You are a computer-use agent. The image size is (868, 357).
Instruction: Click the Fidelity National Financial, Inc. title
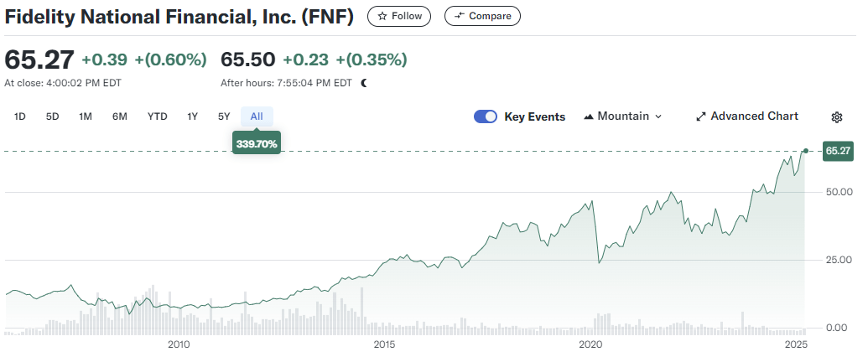(x=179, y=16)
